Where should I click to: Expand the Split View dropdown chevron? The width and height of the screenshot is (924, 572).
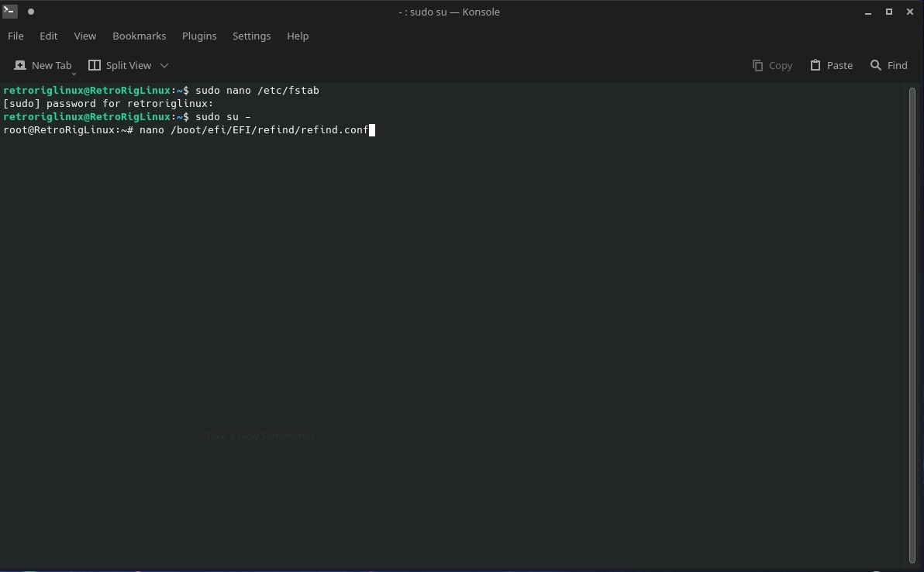click(x=164, y=66)
